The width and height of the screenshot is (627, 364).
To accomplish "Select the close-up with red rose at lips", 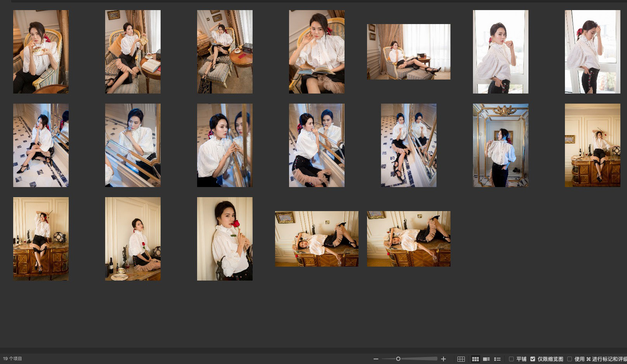I will (x=225, y=239).
